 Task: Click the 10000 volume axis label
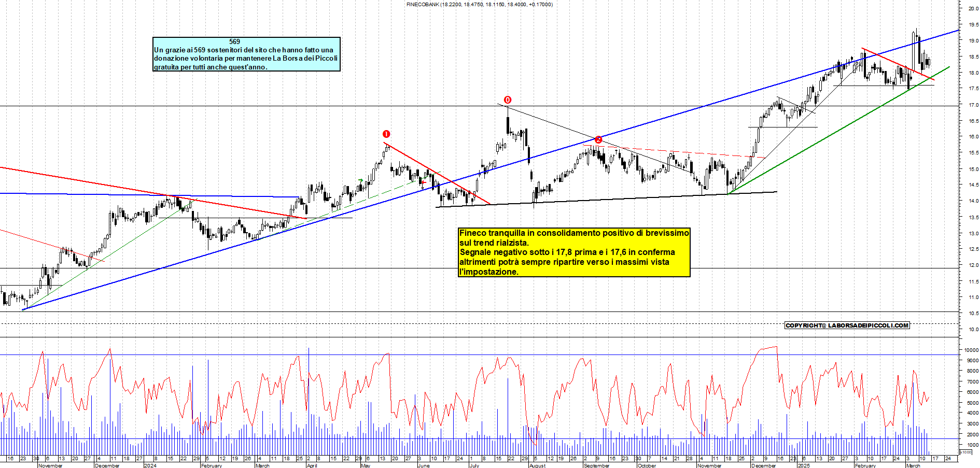click(972, 350)
